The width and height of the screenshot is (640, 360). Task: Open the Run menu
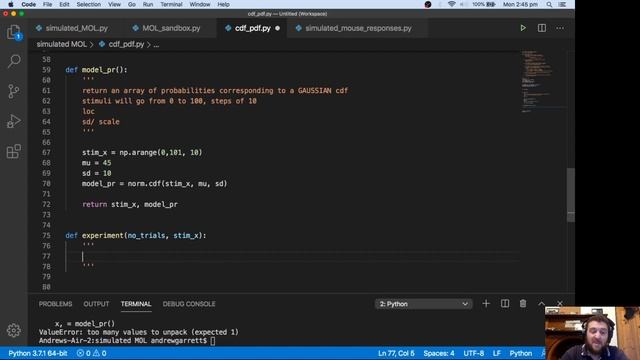click(148, 4)
